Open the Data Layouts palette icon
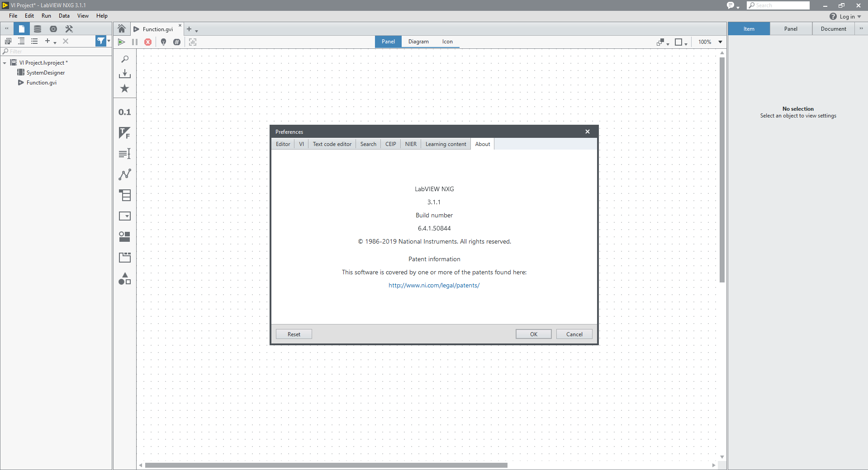868x470 pixels. click(125, 195)
